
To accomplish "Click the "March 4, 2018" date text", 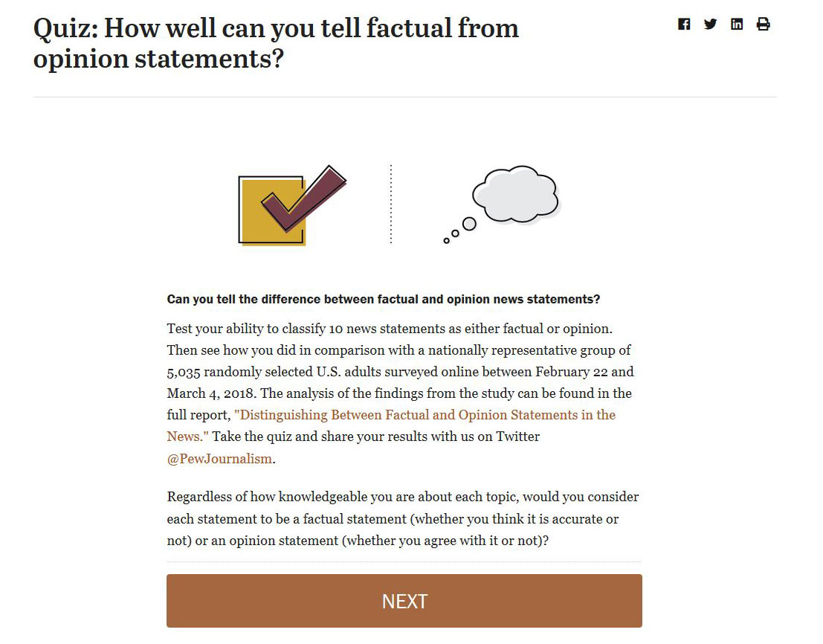I will 211,393.
